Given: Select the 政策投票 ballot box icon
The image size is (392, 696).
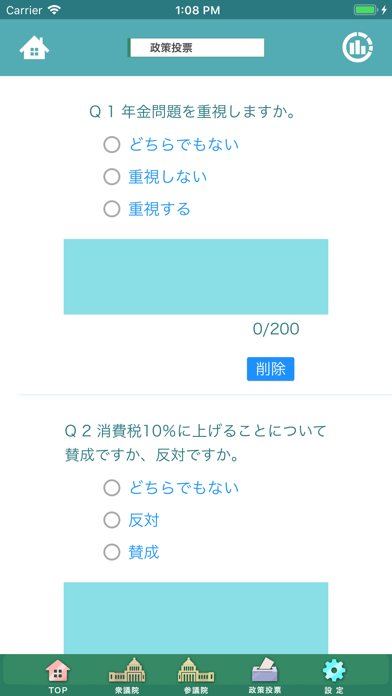Looking at the screenshot, I should click(x=265, y=675).
